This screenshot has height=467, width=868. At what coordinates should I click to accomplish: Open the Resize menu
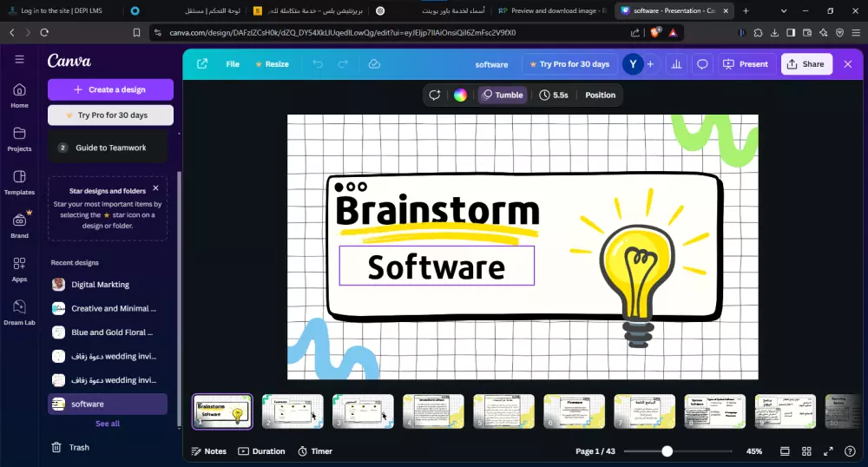(x=272, y=64)
